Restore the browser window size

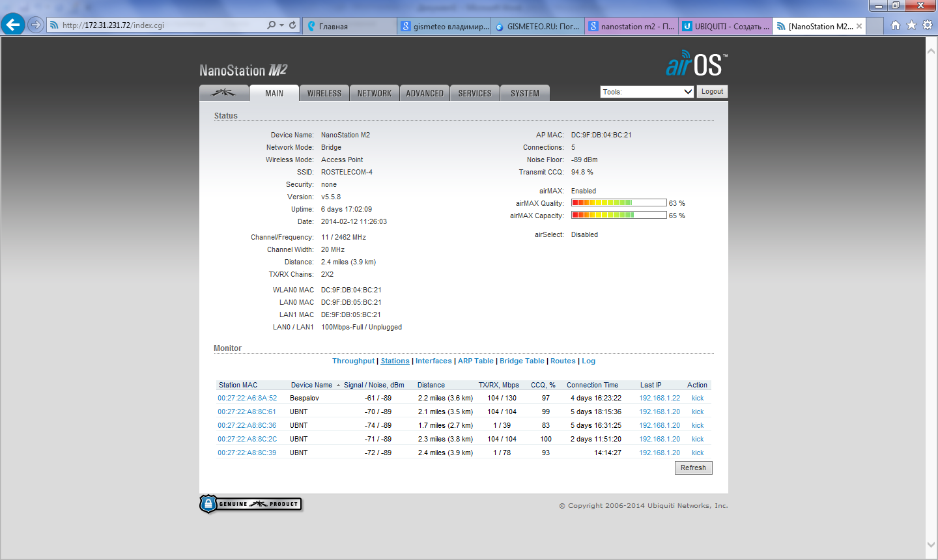coord(896,5)
